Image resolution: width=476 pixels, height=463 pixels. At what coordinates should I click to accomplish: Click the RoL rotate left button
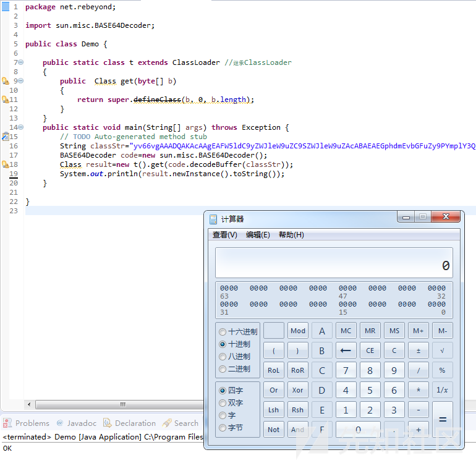click(273, 370)
